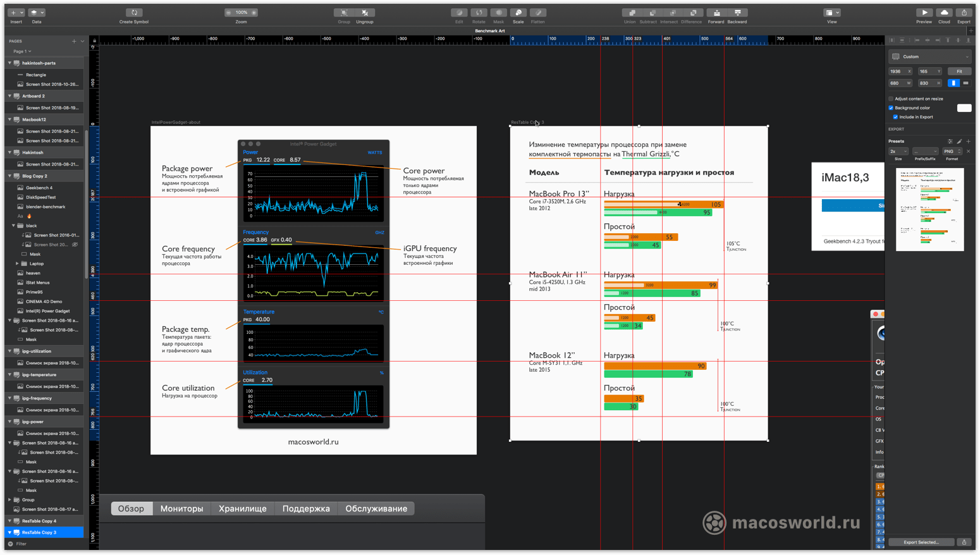Click the Create Symbol toolbar icon
This screenshot has height=555, width=980.
(x=134, y=13)
